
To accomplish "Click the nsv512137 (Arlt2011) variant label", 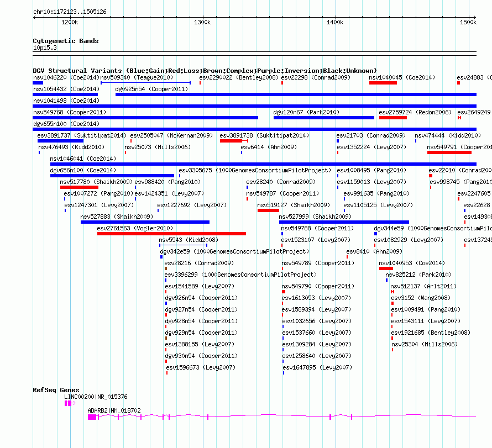I will 423,286.
